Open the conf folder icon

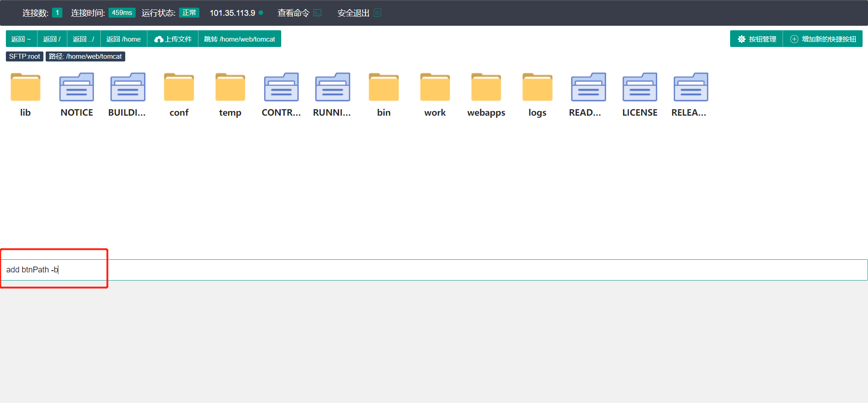179,87
